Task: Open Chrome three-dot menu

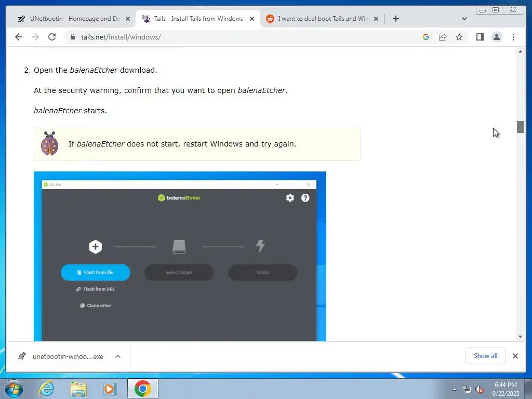Action: [513, 37]
